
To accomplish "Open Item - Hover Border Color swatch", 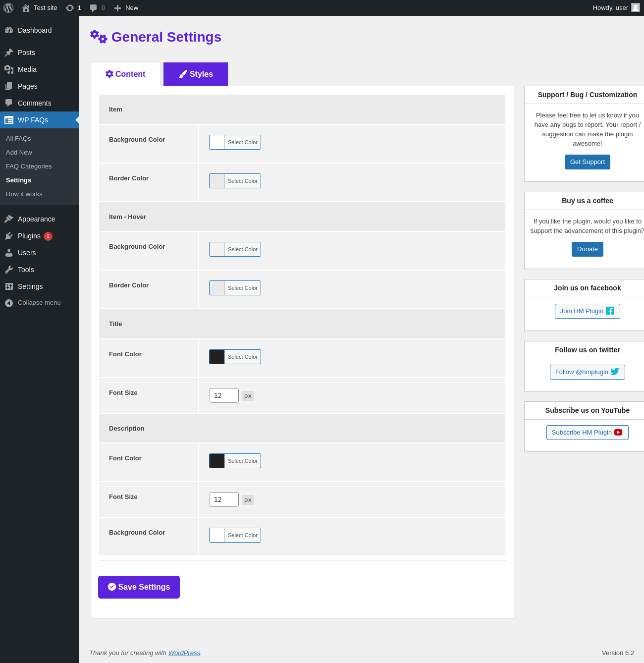I will (x=217, y=288).
